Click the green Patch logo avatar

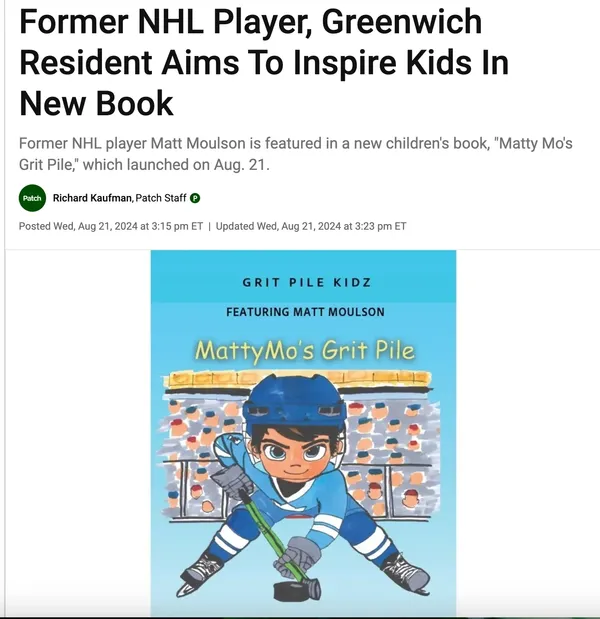click(32, 198)
